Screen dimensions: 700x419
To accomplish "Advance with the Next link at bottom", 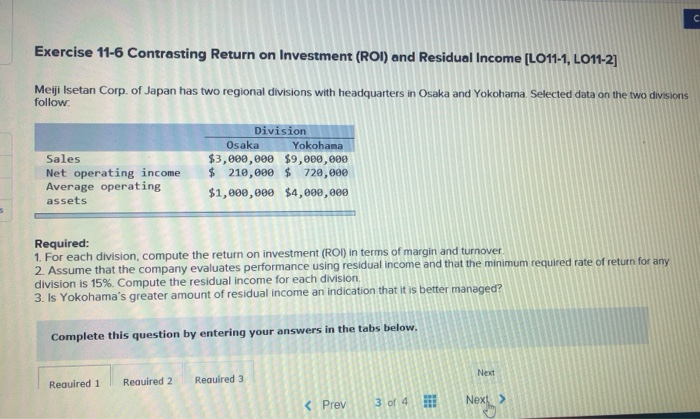I will [x=477, y=400].
